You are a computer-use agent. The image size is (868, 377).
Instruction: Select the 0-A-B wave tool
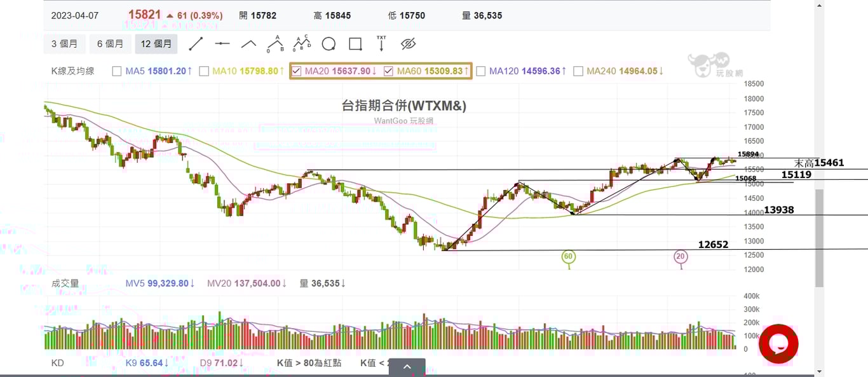pyautogui.click(x=275, y=43)
